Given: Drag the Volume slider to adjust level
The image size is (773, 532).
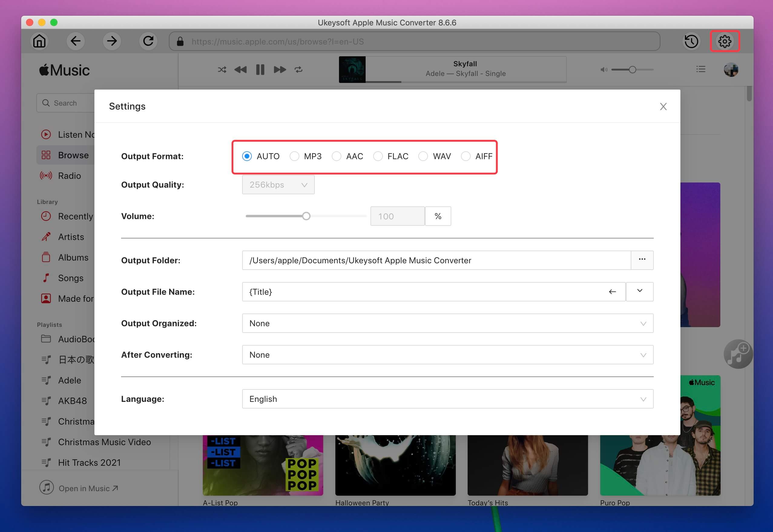Looking at the screenshot, I should click(306, 216).
